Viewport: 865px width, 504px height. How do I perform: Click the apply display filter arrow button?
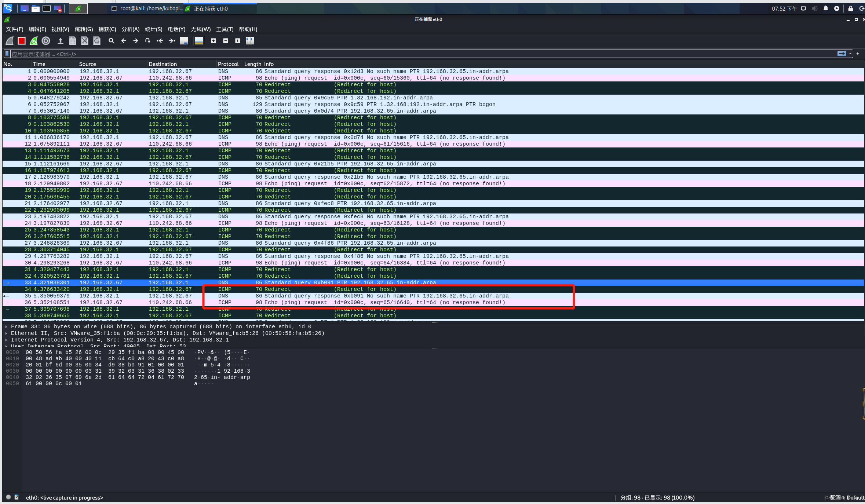pos(842,54)
